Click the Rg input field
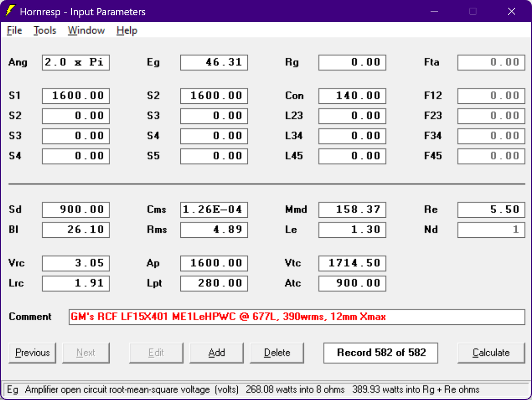 pos(352,62)
